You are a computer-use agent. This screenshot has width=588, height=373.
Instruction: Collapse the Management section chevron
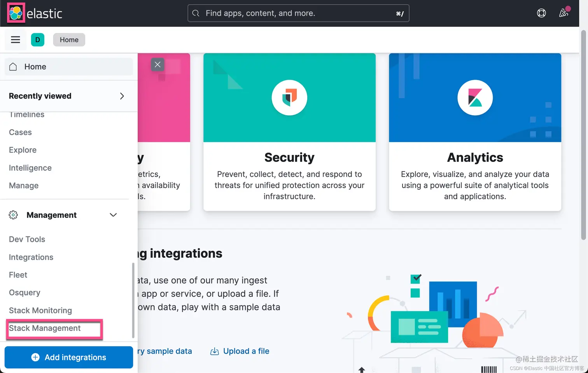pos(113,215)
